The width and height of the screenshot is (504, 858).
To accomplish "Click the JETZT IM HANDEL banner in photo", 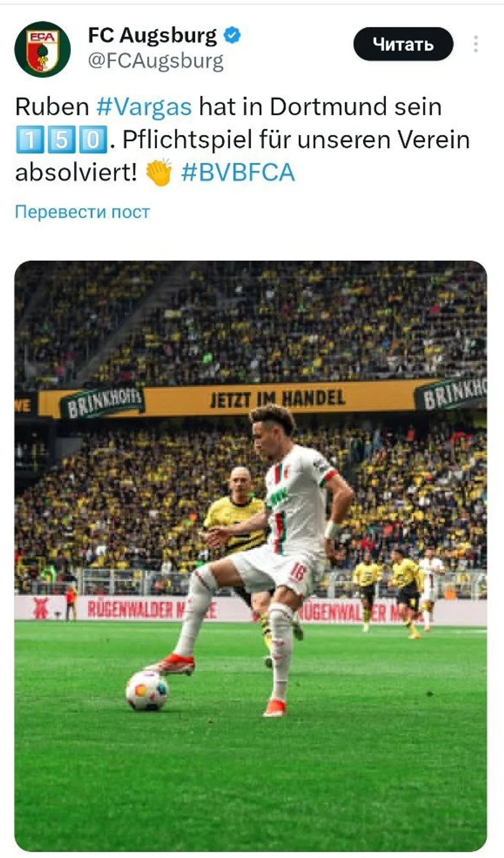I will [278, 398].
